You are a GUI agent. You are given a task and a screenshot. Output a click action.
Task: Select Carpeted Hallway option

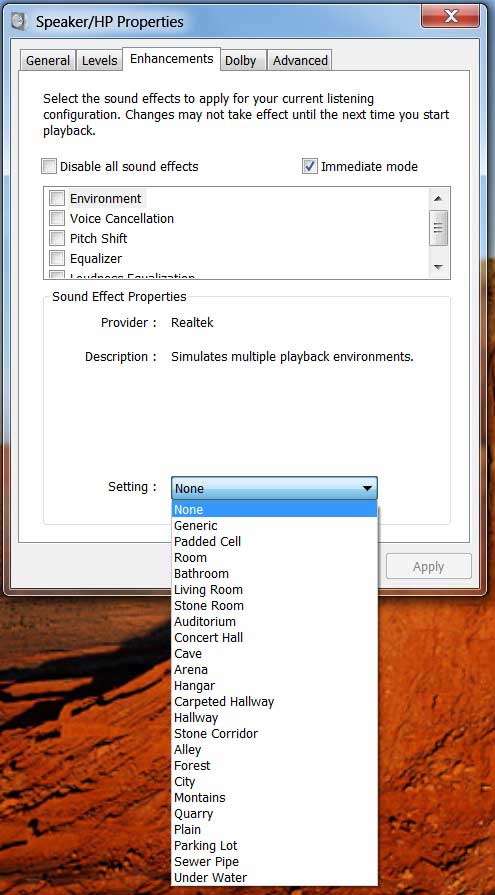tap(275, 702)
